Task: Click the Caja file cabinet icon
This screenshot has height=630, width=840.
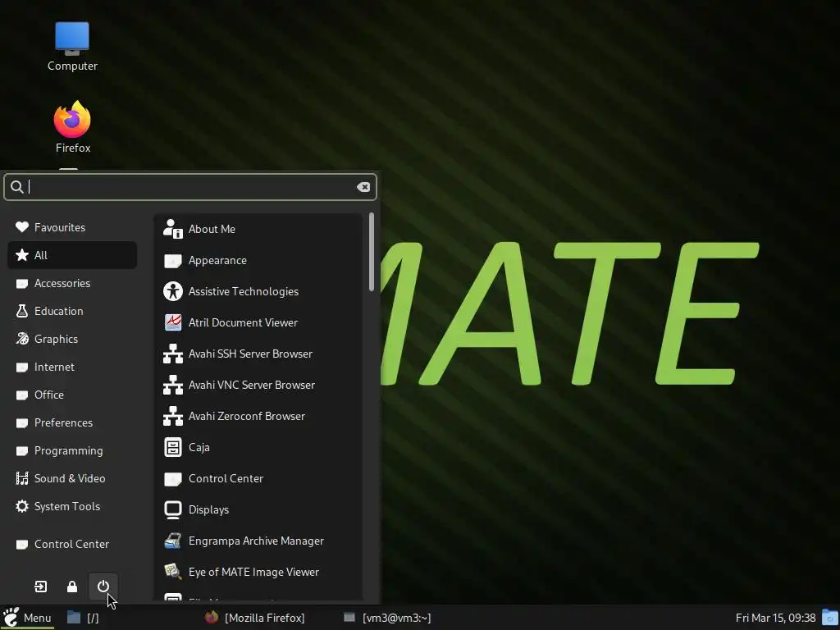Action: pos(172,447)
